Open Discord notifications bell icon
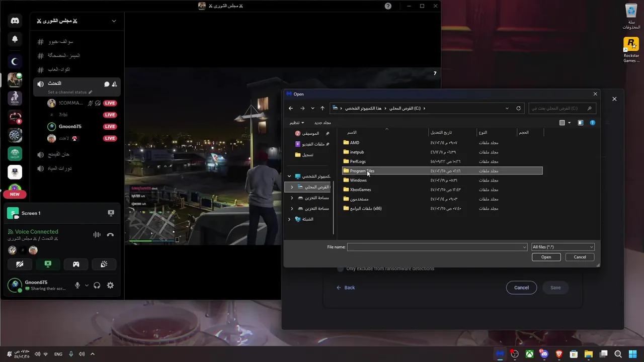Screen dimensions: 644x362 tap(15, 39)
